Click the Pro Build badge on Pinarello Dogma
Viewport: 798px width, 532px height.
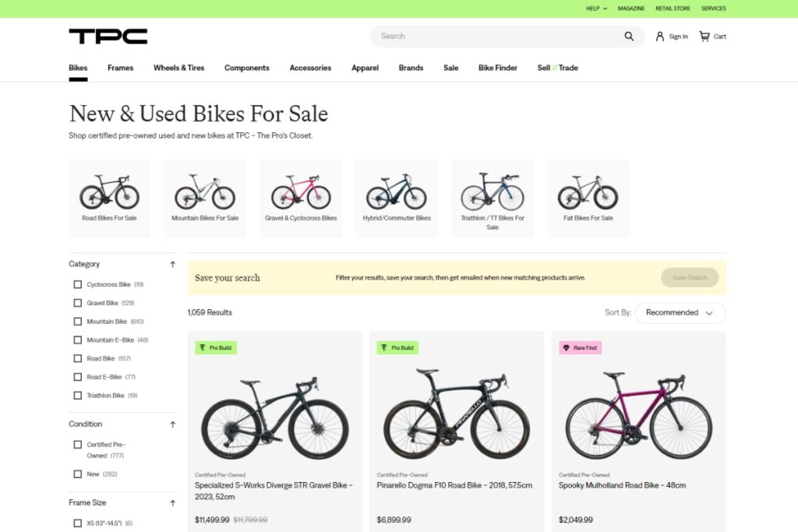coord(397,348)
